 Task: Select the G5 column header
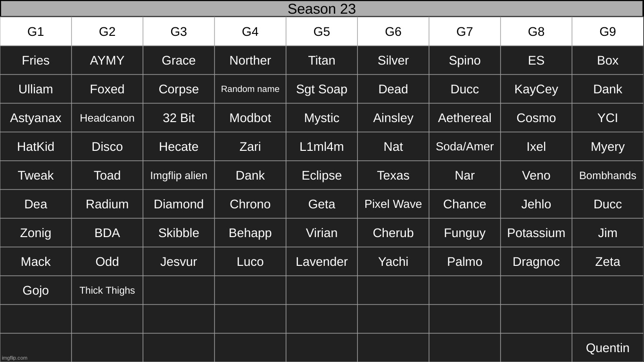(322, 32)
